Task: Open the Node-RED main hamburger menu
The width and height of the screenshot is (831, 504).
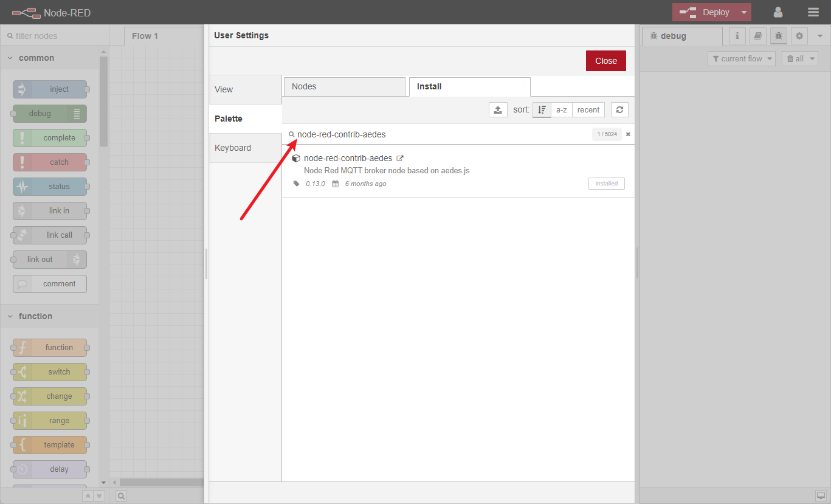Action: 813,12
